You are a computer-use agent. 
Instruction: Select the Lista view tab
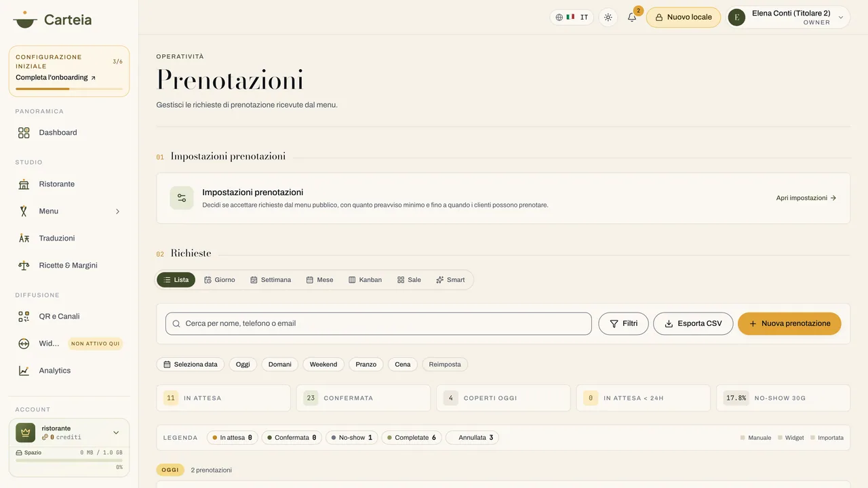point(176,280)
